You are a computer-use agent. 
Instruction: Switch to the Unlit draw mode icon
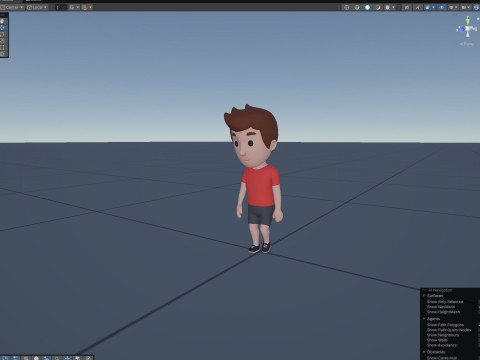pos(378,7)
